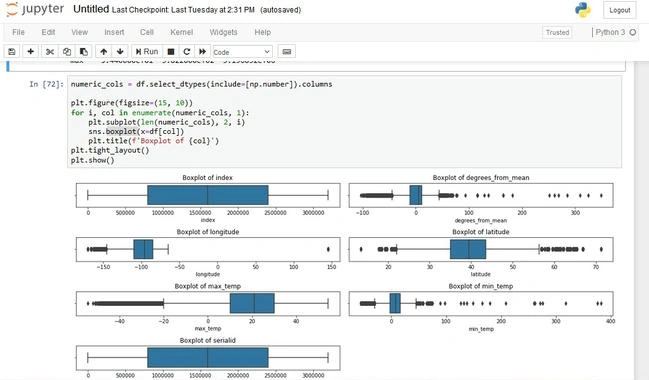Paste cells below using the paste icon

click(84, 52)
